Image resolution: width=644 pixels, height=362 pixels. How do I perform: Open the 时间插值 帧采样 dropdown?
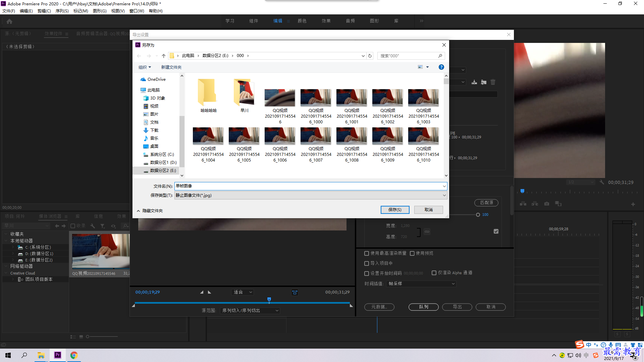click(421, 284)
